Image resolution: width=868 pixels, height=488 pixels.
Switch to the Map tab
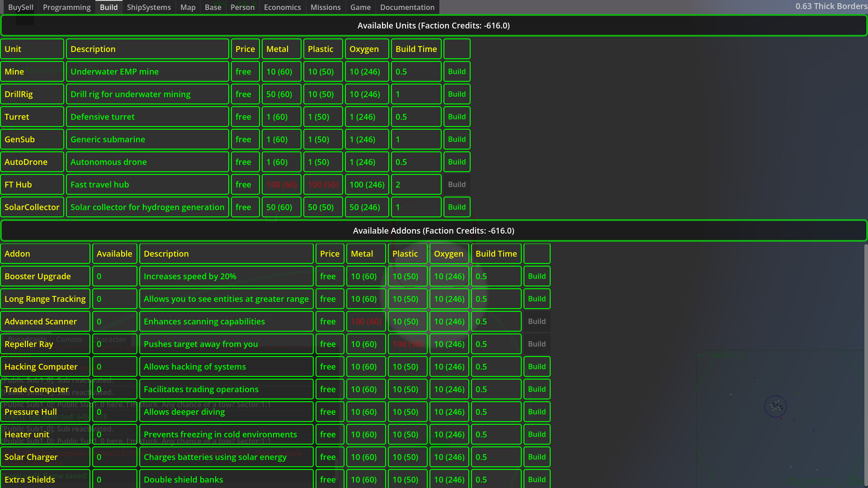click(x=188, y=7)
